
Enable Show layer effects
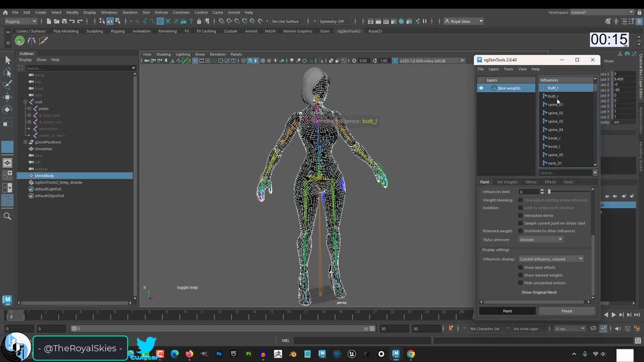click(x=521, y=267)
